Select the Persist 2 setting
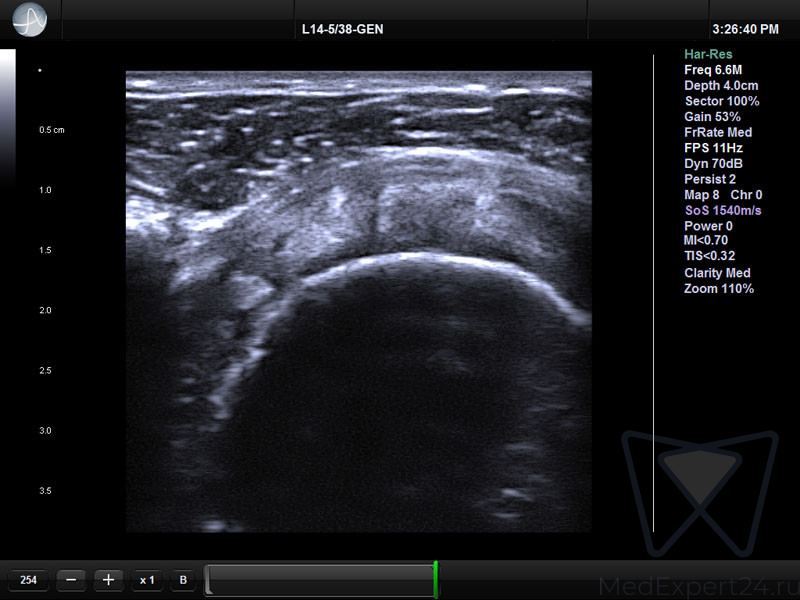Screen dimensions: 800x600 712,179
